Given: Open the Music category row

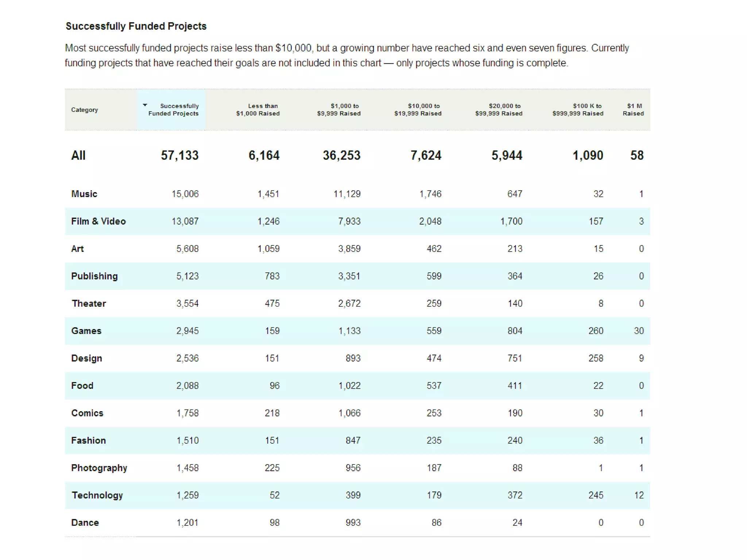Looking at the screenshot, I should pyautogui.click(x=84, y=194).
